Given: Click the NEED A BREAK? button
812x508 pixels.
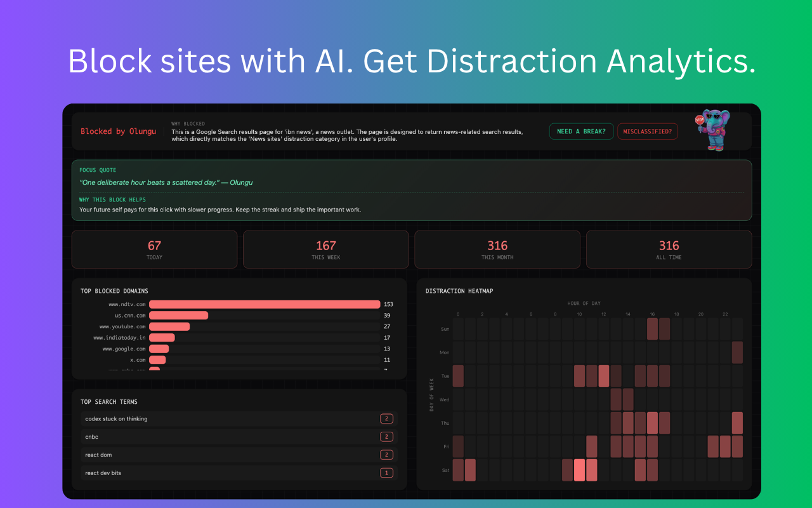Looking at the screenshot, I should tap(581, 131).
